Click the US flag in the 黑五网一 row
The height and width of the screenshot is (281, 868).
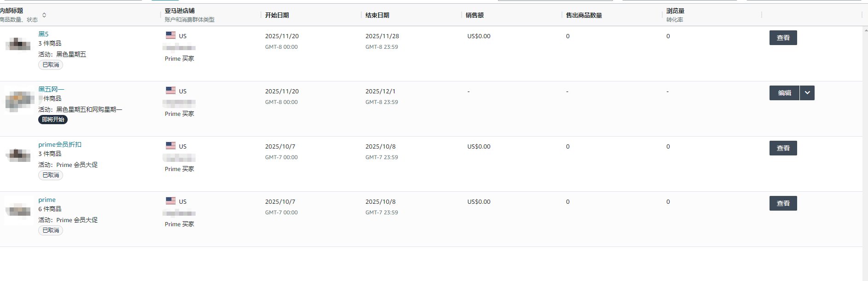coord(171,91)
